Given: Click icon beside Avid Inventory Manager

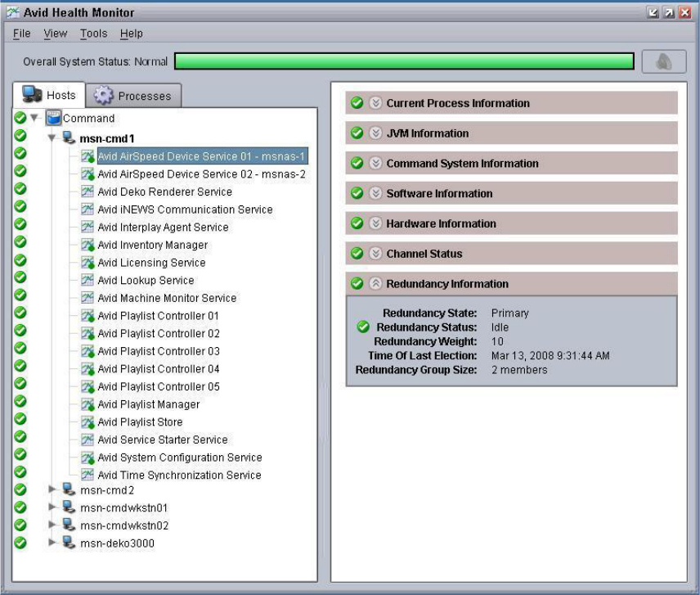Looking at the screenshot, I should point(87,245).
